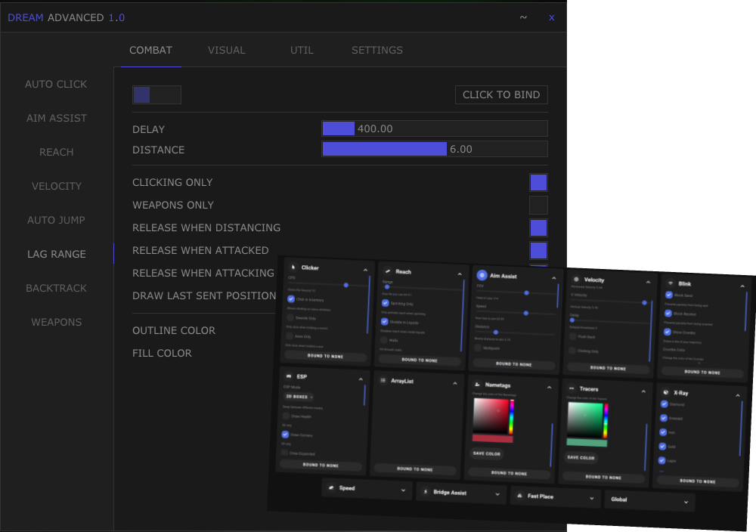756x532 pixels.
Task: Toggle Release When Distancing checkbox
Action: [x=538, y=228]
